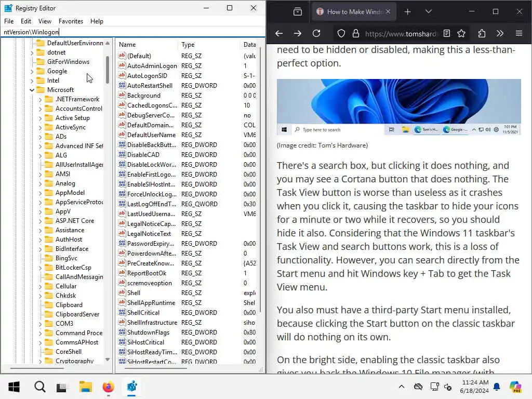Open the Help menu in Registry Editor
Viewport: 532px width, 399px height.
click(97, 21)
